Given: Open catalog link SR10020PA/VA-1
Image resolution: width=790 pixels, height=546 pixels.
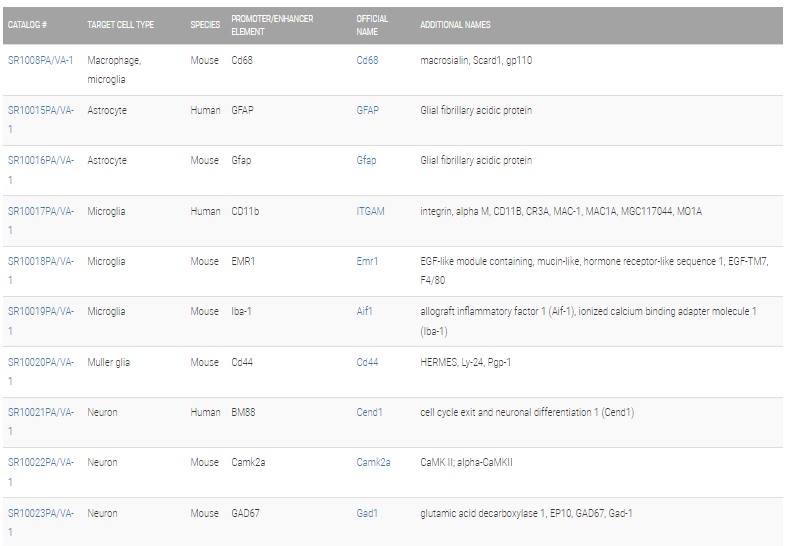Looking at the screenshot, I should pyautogui.click(x=41, y=371).
